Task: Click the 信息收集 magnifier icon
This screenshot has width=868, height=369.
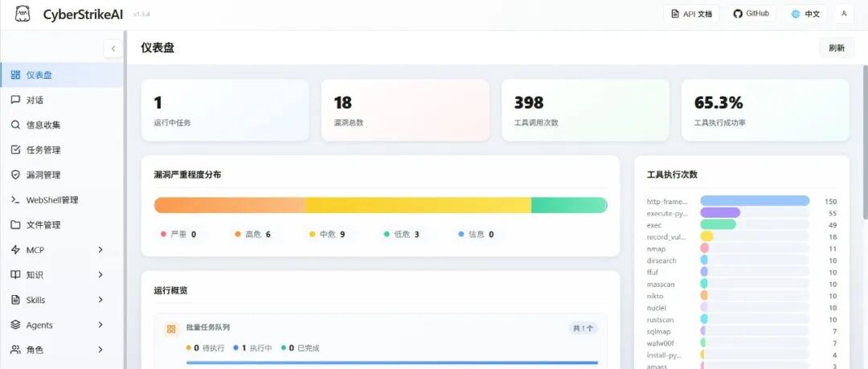Action: click(x=15, y=125)
